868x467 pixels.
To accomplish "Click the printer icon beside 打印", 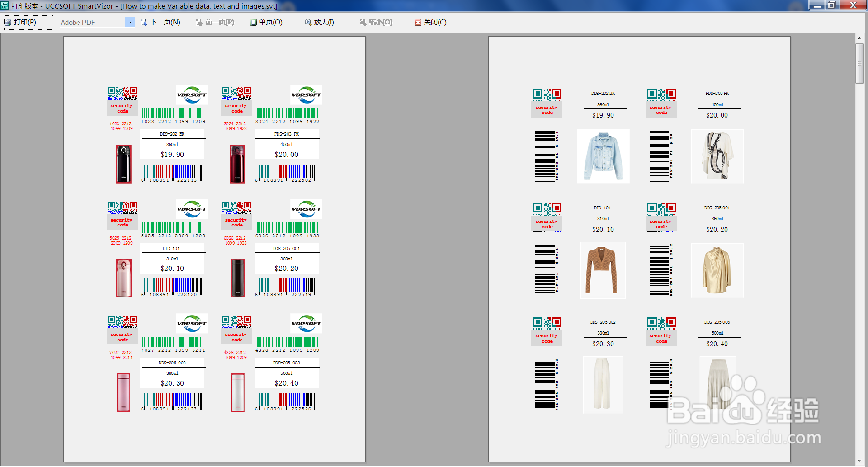I will coord(8,22).
